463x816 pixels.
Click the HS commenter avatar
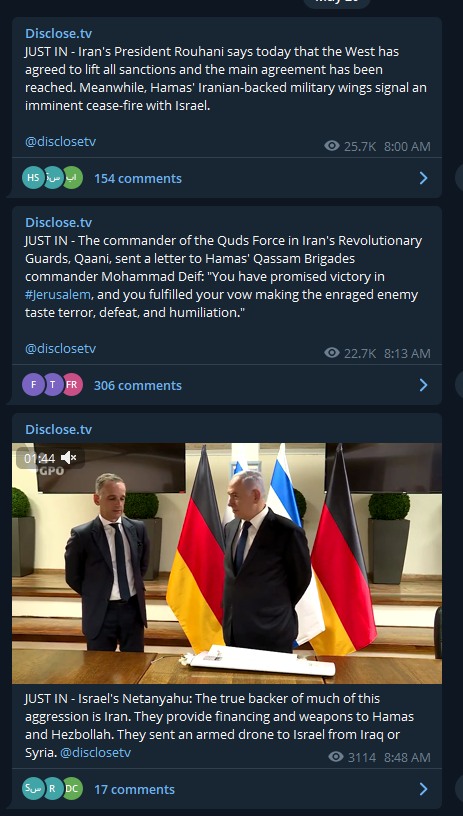[33, 178]
